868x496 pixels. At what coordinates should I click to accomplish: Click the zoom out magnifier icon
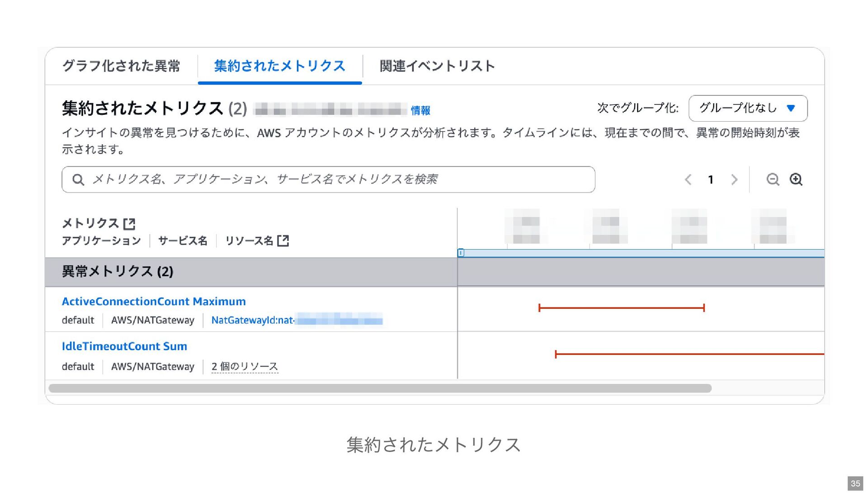(773, 180)
